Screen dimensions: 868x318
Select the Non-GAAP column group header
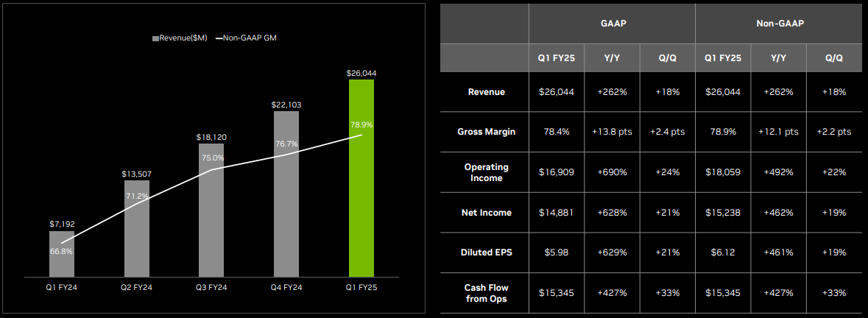779,24
